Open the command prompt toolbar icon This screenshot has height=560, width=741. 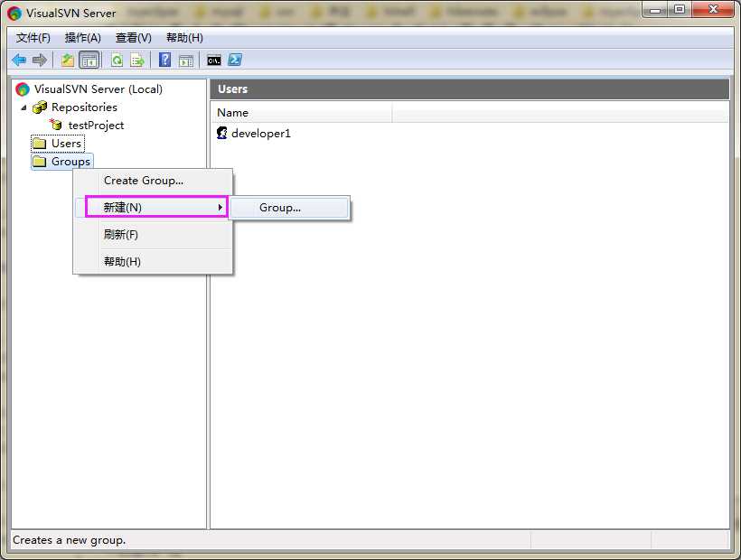[214, 61]
